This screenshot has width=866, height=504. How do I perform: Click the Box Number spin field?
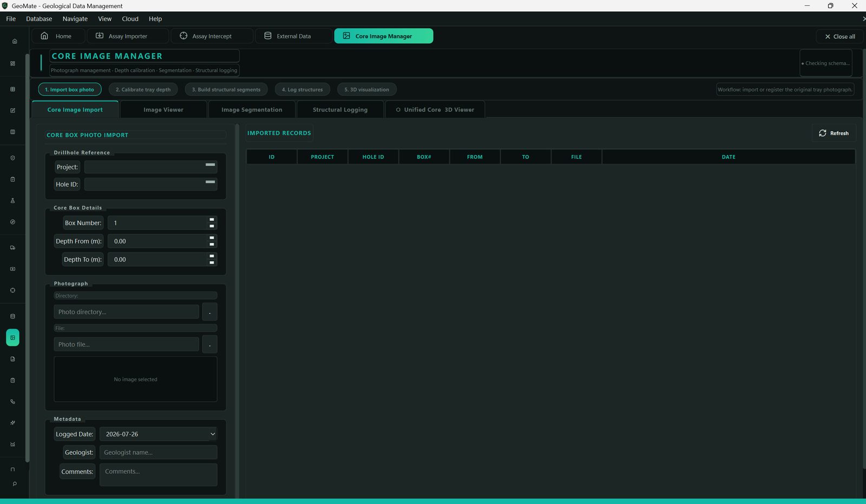click(162, 223)
